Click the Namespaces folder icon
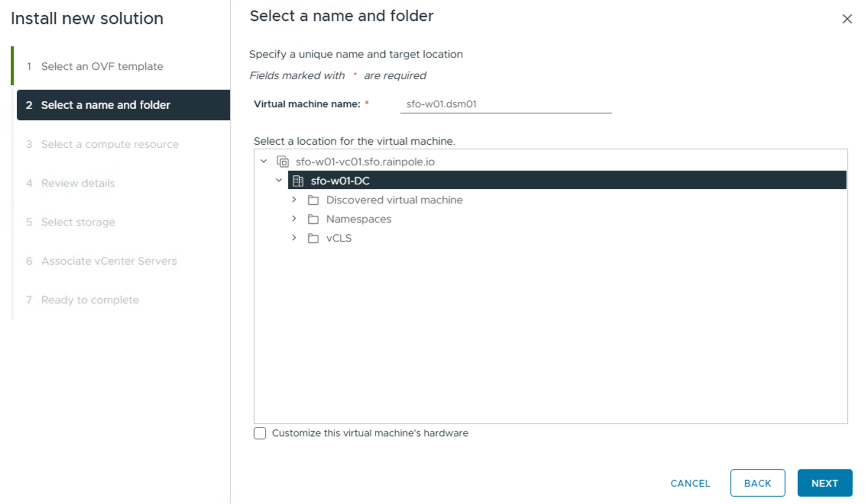The image size is (865, 504). pos(313,219)
